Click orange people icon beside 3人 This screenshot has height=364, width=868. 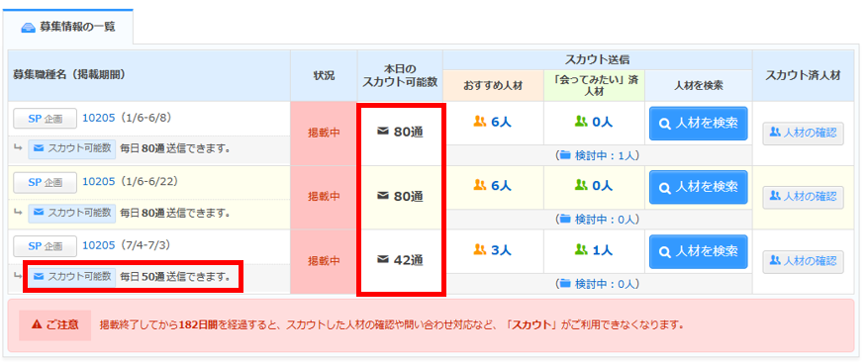(x=479, y=250)
